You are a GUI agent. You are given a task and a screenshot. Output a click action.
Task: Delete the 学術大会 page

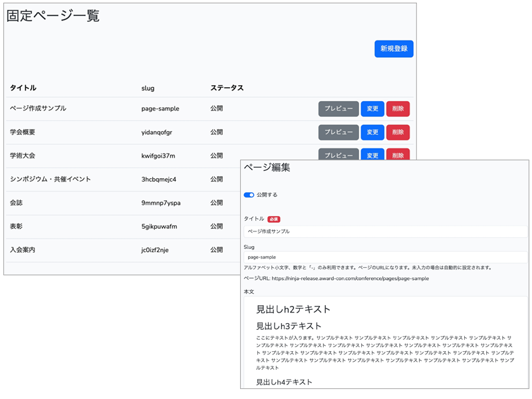tap(398, 154)
